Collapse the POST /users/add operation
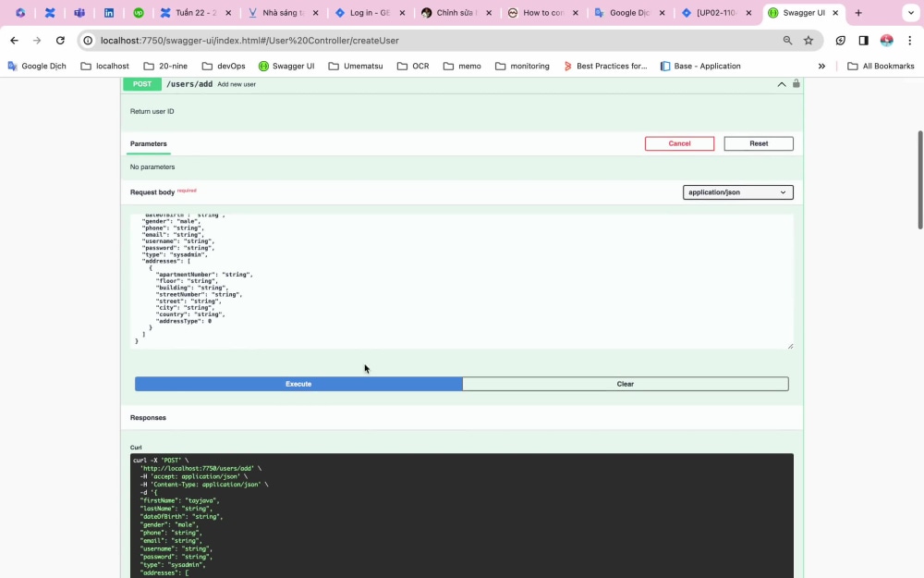 point(782,84)
